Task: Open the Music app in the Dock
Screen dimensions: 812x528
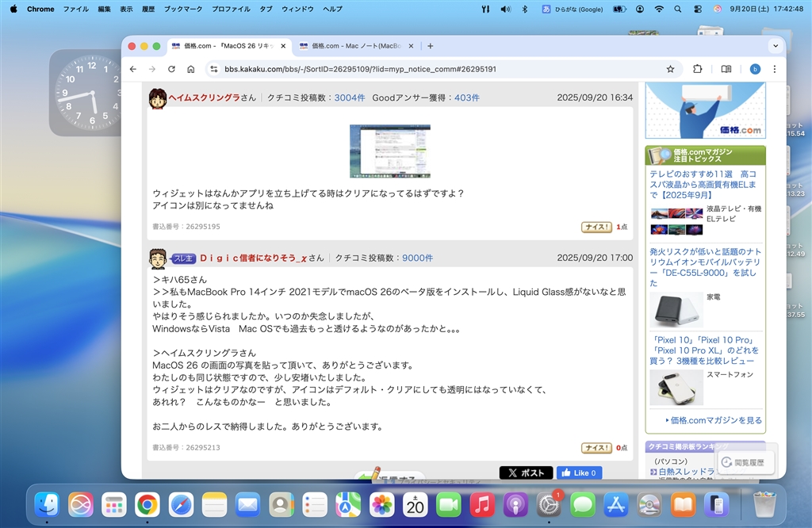Action: 481,505
